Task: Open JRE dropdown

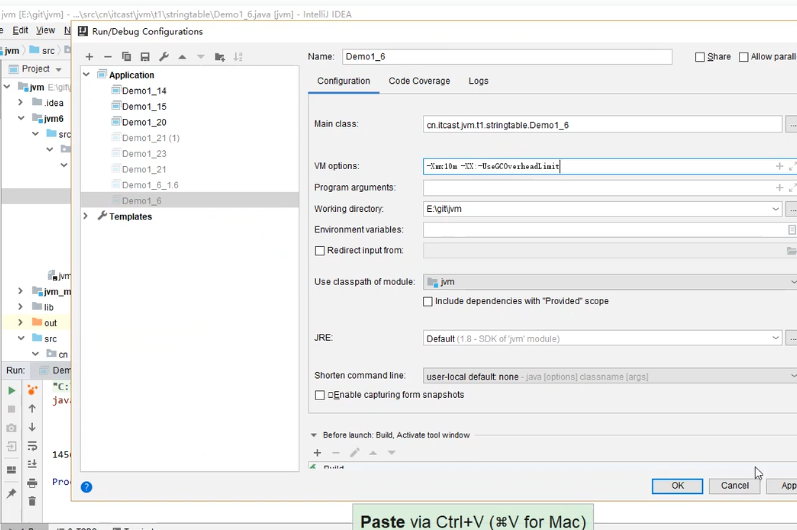Action: pos(775,338)
